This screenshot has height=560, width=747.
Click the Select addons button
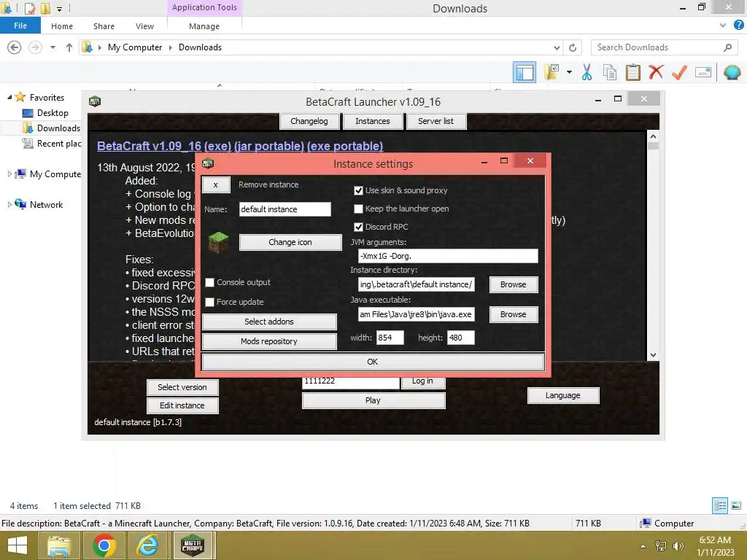coord(269,322)
